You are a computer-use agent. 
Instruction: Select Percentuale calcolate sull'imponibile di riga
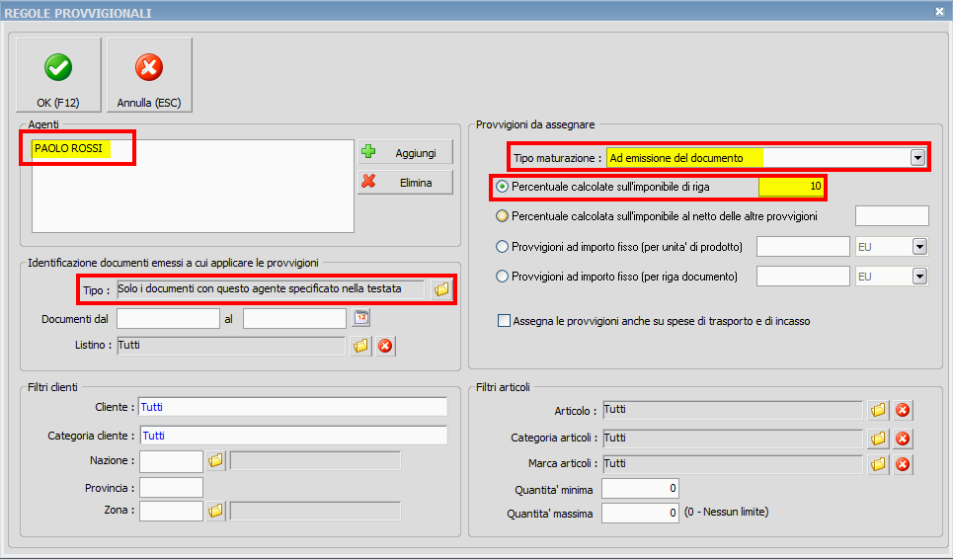point(503,187)
